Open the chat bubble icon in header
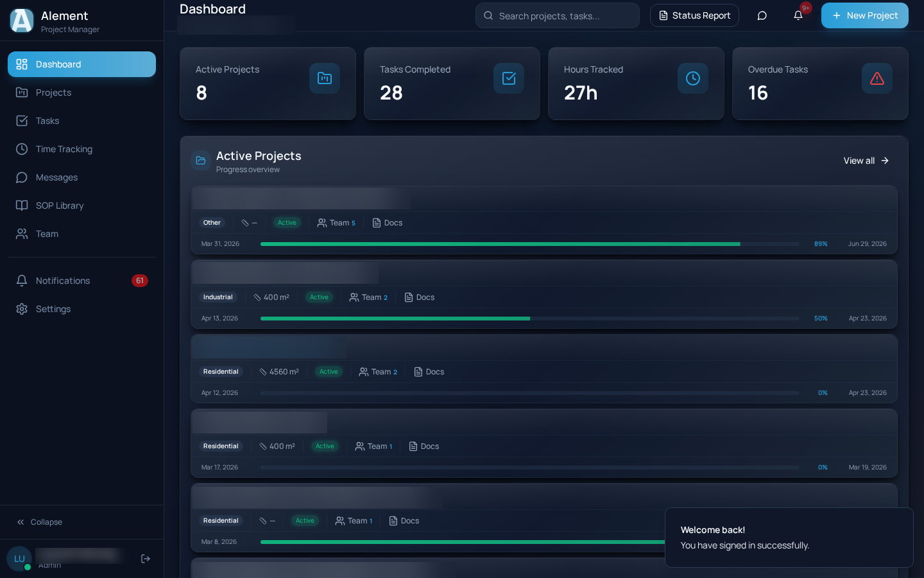Viewport: 924px width, 578px height. pyautogui.click(x=762, y=15)
